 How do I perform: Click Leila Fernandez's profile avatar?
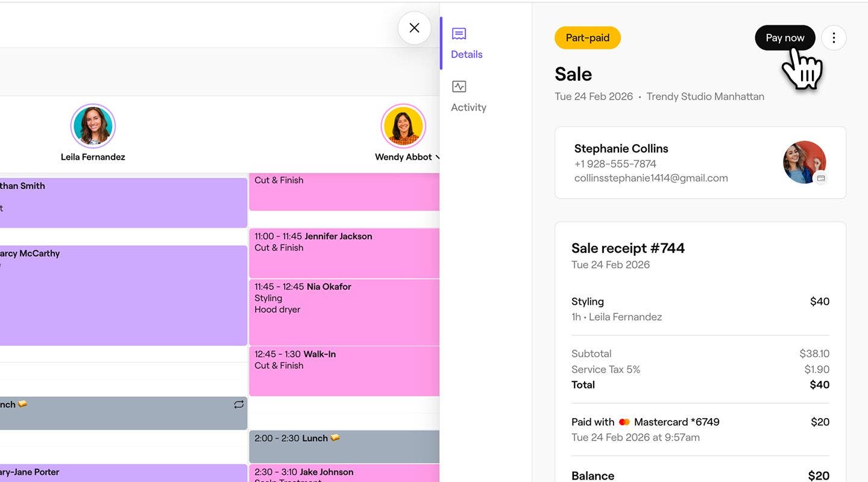pos(93,126)
